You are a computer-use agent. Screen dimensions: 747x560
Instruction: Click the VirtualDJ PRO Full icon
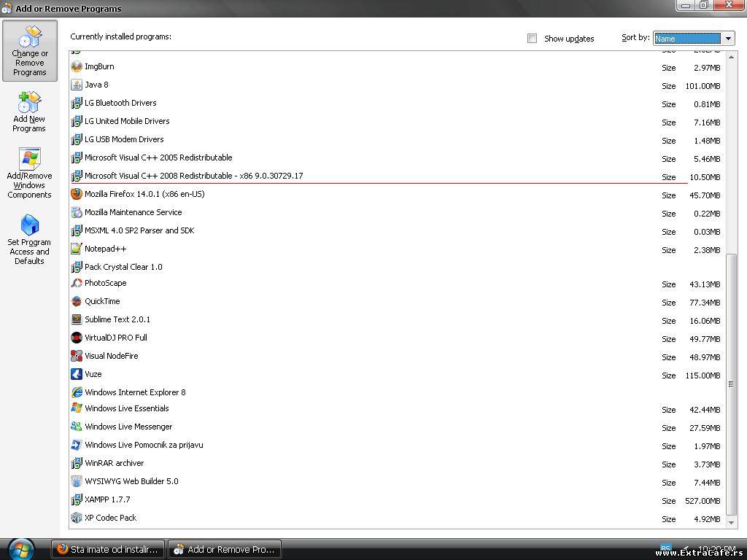point(76,338)
